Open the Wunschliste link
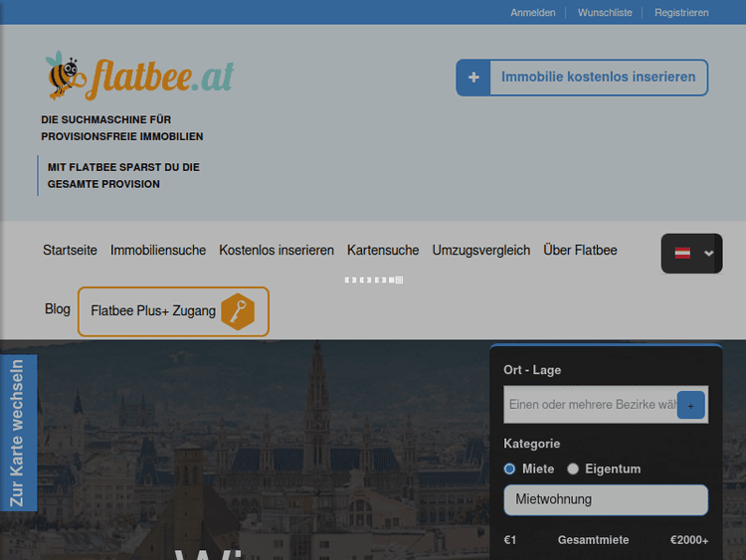Screen dimensions: 746x560 pos(605,13)
